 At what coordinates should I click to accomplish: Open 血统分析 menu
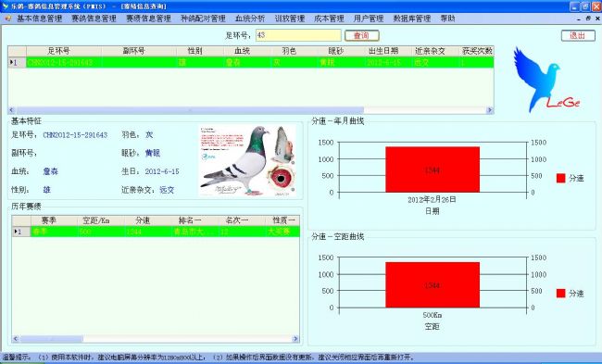[250, 19]
